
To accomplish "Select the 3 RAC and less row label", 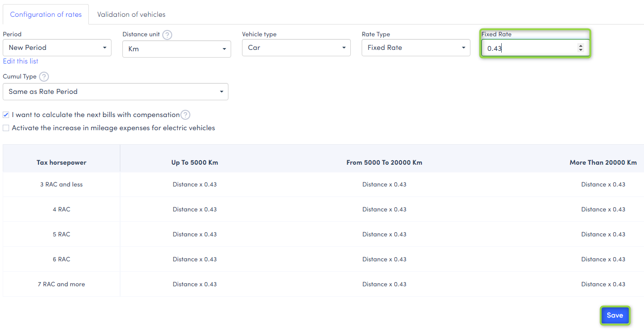I will 62,185.
